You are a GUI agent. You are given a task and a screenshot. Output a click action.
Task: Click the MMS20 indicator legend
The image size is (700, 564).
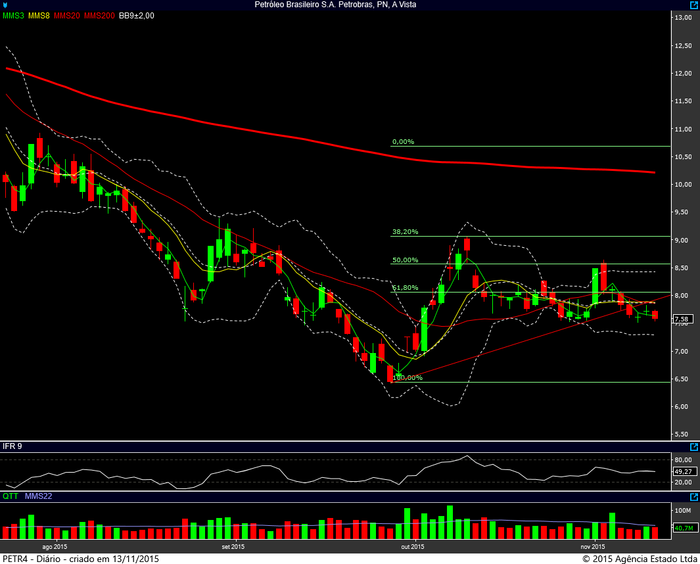coord(67,16)
